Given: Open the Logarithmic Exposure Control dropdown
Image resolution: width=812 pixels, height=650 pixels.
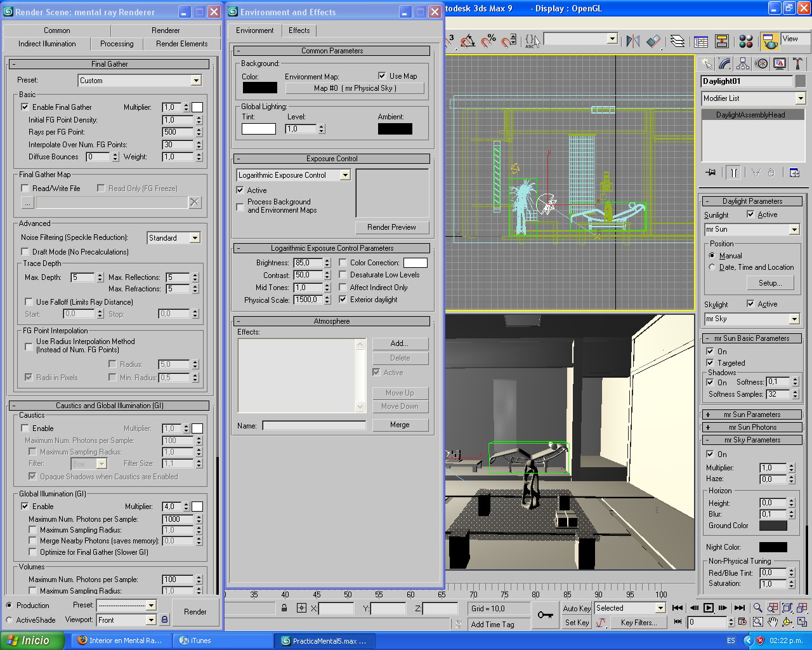Looking at the screenshot, I should 294,175.
